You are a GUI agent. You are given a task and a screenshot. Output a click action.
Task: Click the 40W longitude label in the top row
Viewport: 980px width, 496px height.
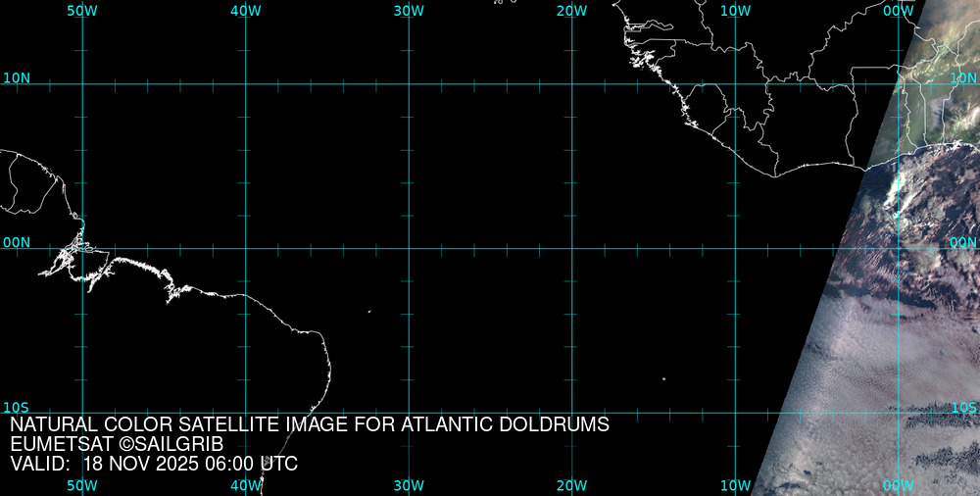[x=245, y=10]
